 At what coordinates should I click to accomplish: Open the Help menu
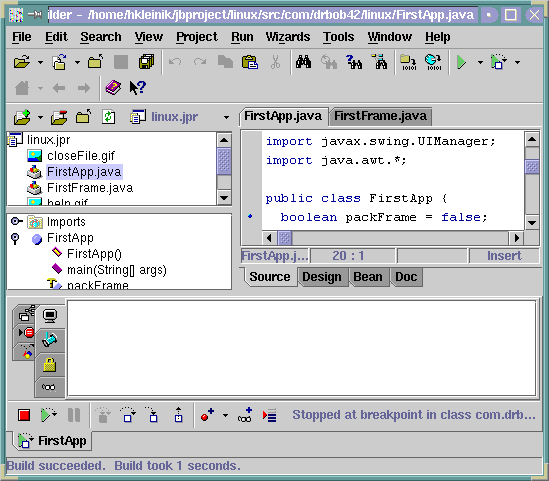click(438, 37)
